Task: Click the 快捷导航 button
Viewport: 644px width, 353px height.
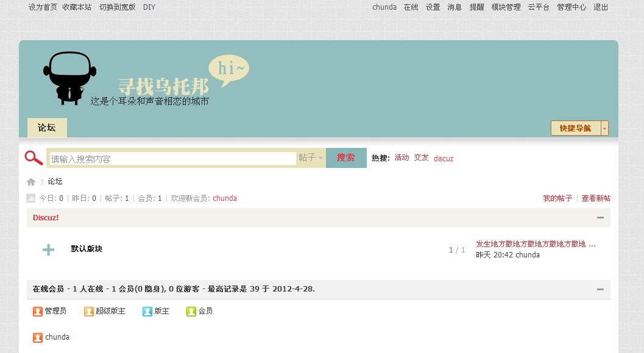Action: point(576,128)
